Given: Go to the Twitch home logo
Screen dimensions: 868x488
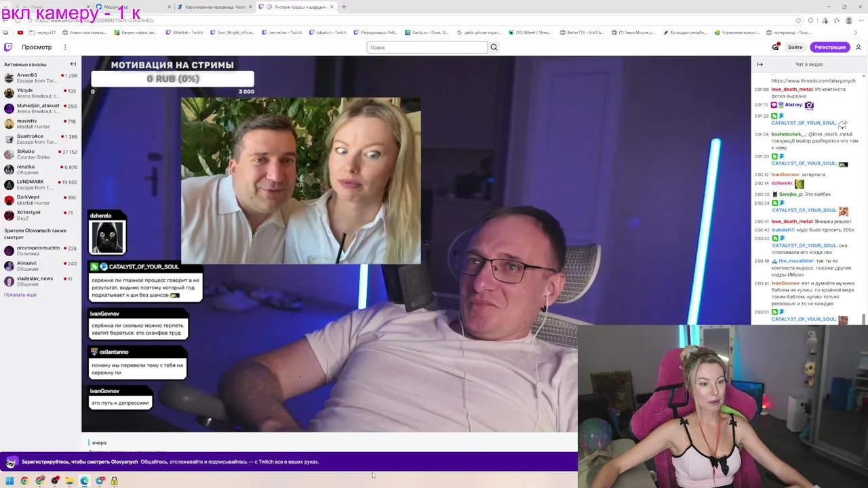Looking at the screenshot, I should (8, 47).
